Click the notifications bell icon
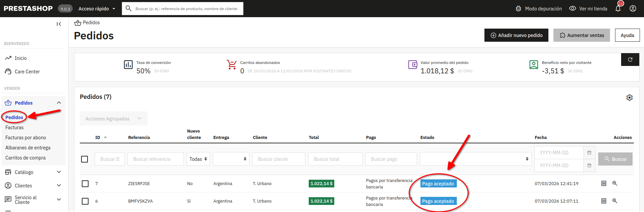Screen dimensions: 644x212 [x=618, y=9]
